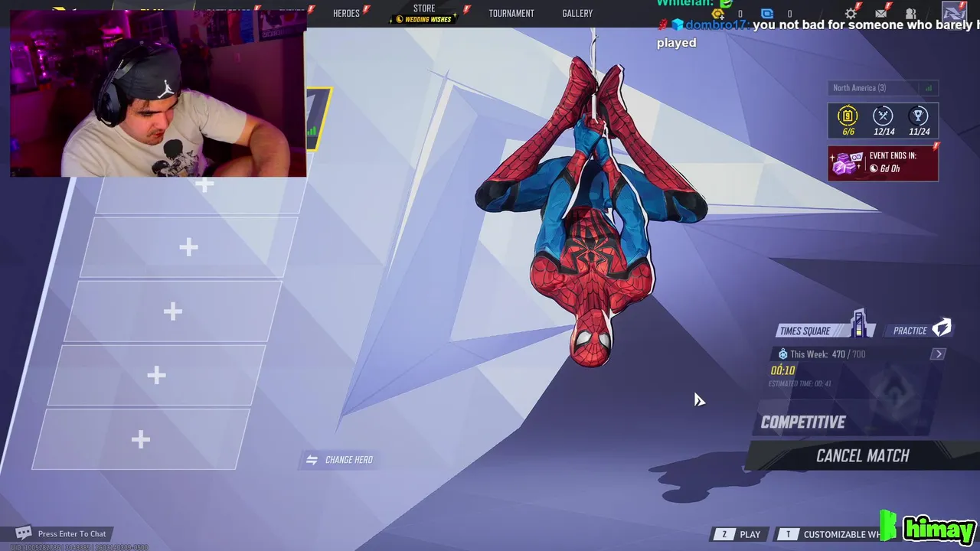
Task: Open the Gallery tab
Action: point(577,13)
